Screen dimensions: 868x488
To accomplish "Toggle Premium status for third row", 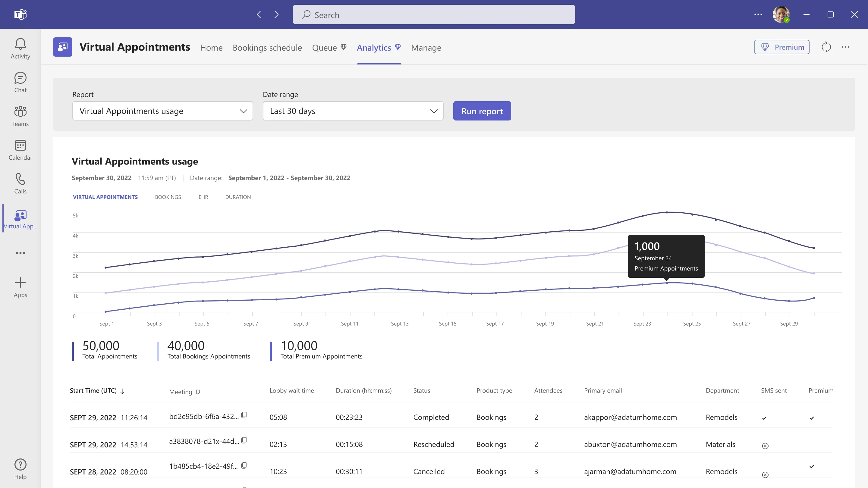I will coord(811,467).
